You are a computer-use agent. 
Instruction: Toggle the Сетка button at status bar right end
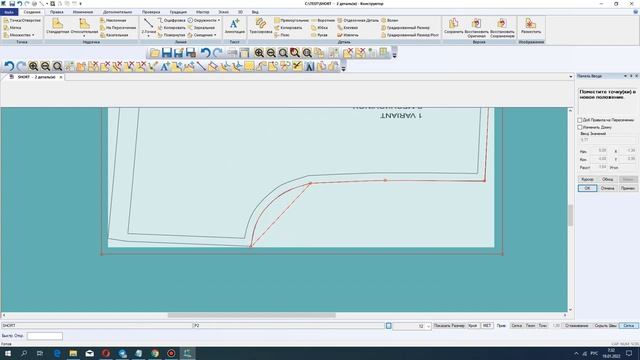(x=628, y=326)
